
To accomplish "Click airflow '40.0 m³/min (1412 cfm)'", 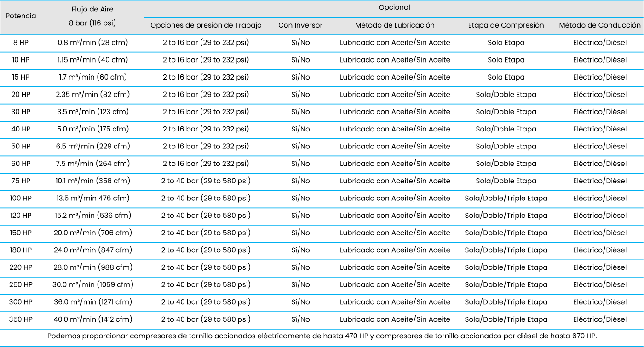I will [x=93, y=319].
